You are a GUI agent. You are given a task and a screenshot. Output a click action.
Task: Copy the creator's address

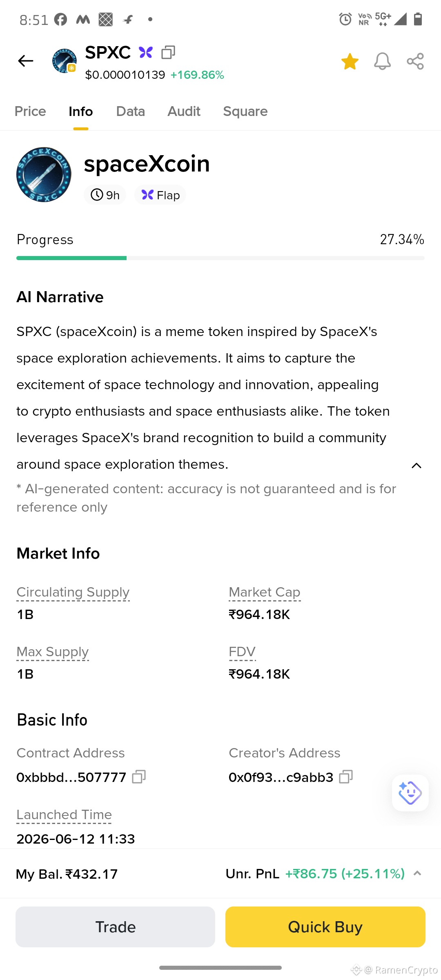click(346, 777)
